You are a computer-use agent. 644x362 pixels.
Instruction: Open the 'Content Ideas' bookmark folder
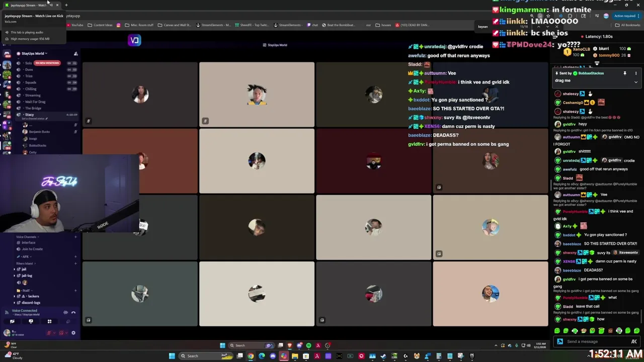click(100, 25)
